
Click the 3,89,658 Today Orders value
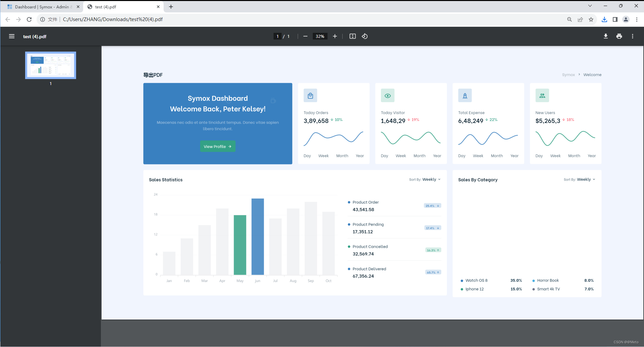pyautogui.click(x=316, y=121)
